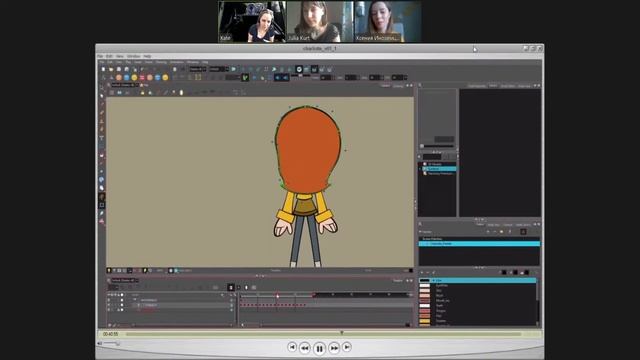
Task: Click the highlighted icon in the timeline toolbar
Action: [x=231, y=287]
